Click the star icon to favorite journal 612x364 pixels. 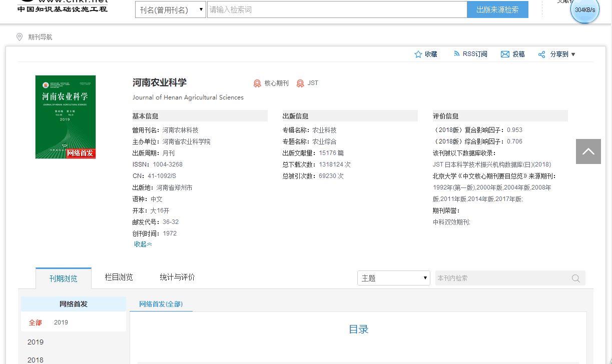coord(418,54)
